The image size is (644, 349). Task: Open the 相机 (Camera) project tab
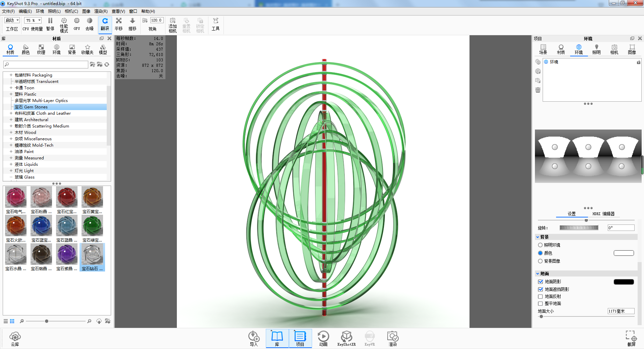614,49
